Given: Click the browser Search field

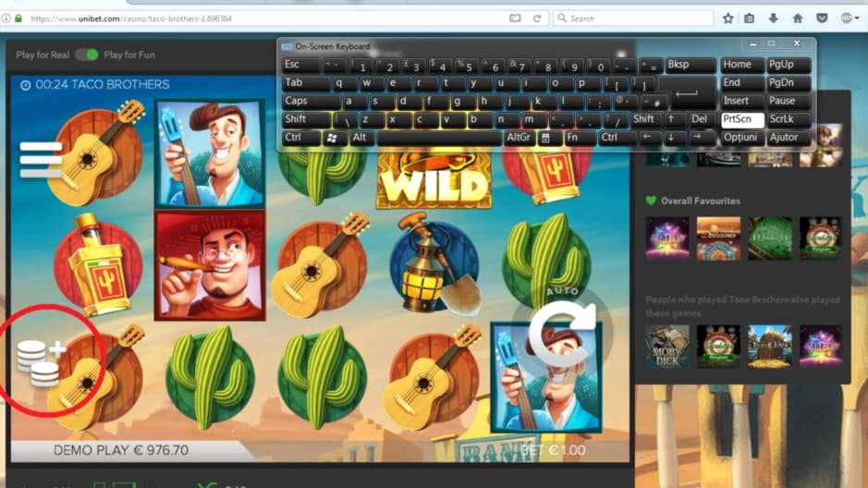Looking at the screenshot, I should pyautogui.click(x=634, y=18).
